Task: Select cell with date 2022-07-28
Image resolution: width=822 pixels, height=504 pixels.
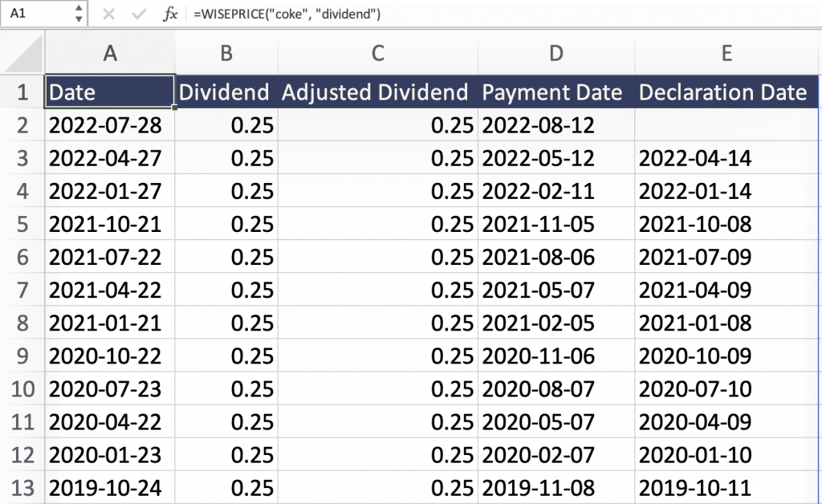Action: 105,125
